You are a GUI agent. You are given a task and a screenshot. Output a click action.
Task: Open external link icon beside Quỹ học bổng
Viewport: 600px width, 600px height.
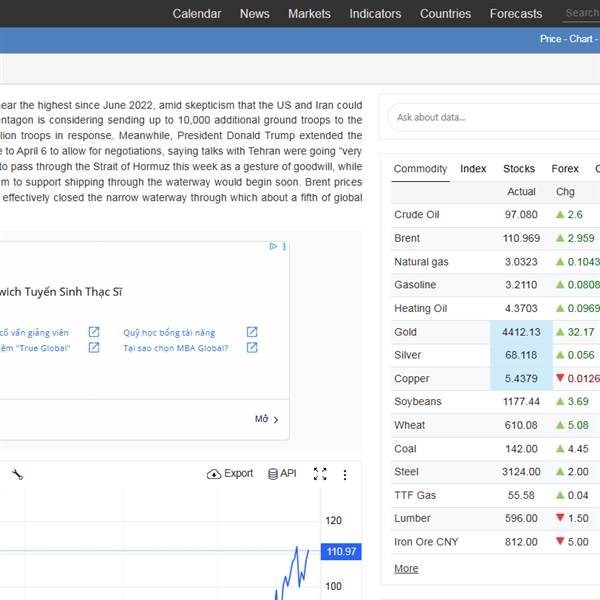coord(252,332)
